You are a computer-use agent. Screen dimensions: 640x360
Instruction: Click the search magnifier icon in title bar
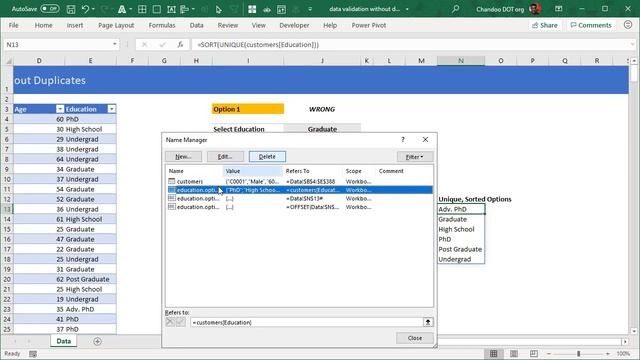click(x=456, y=9)
